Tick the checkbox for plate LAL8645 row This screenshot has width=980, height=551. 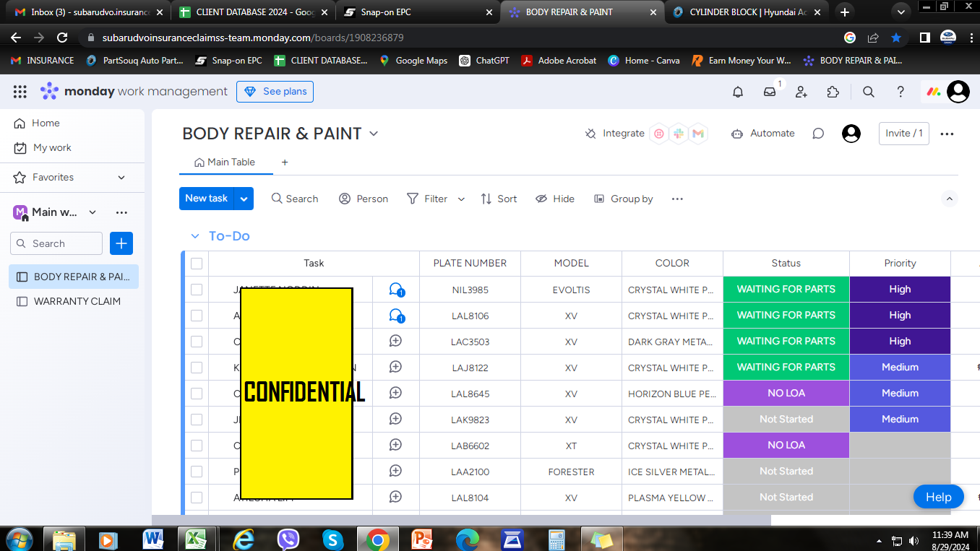(197, 394)
